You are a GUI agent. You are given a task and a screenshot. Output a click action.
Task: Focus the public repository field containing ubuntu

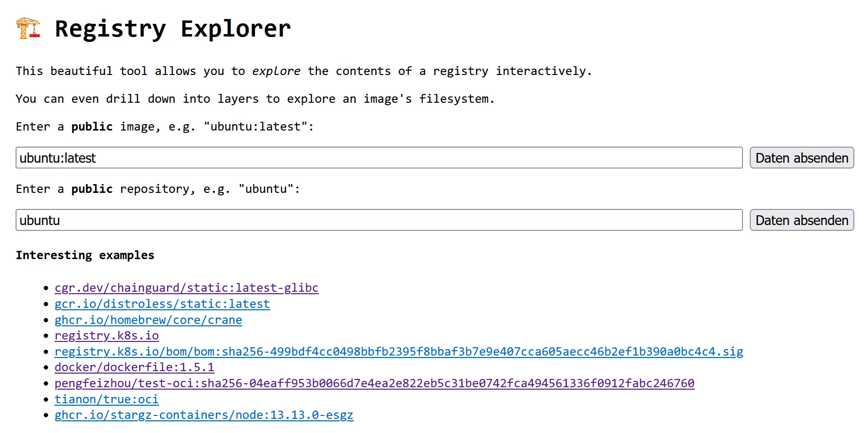click(x=379, y=220)
